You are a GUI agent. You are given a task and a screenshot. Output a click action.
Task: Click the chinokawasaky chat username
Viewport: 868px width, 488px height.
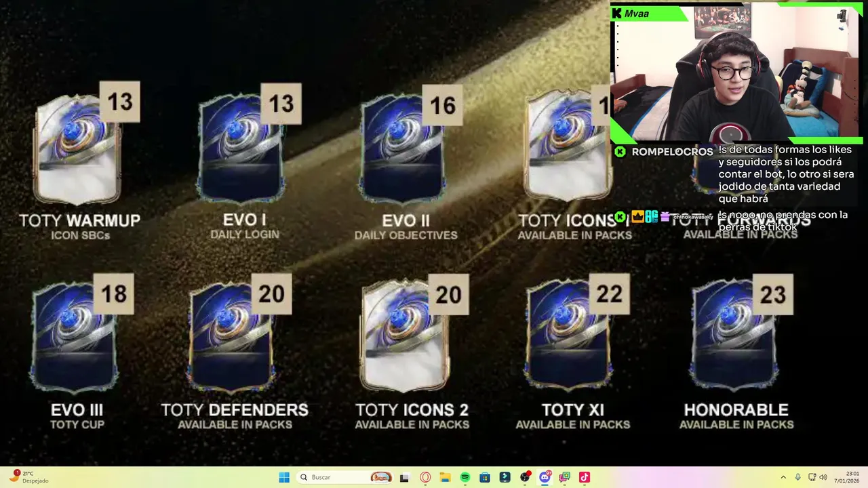692,217
